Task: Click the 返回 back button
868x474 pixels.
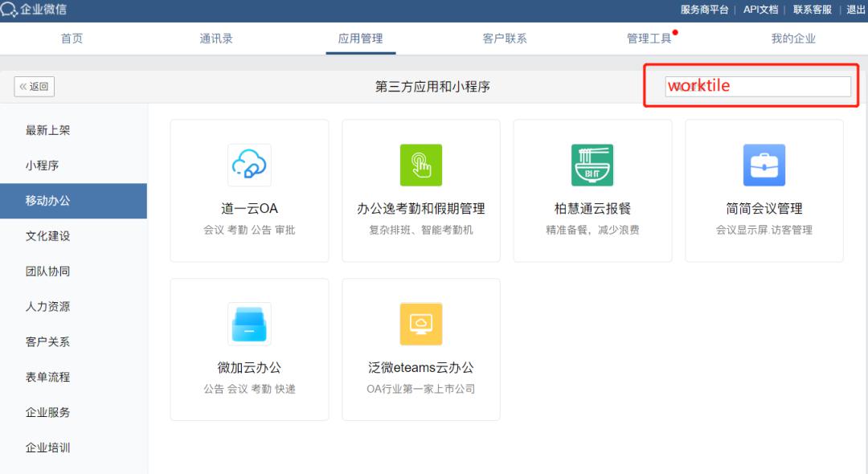Action: point(35,86)
